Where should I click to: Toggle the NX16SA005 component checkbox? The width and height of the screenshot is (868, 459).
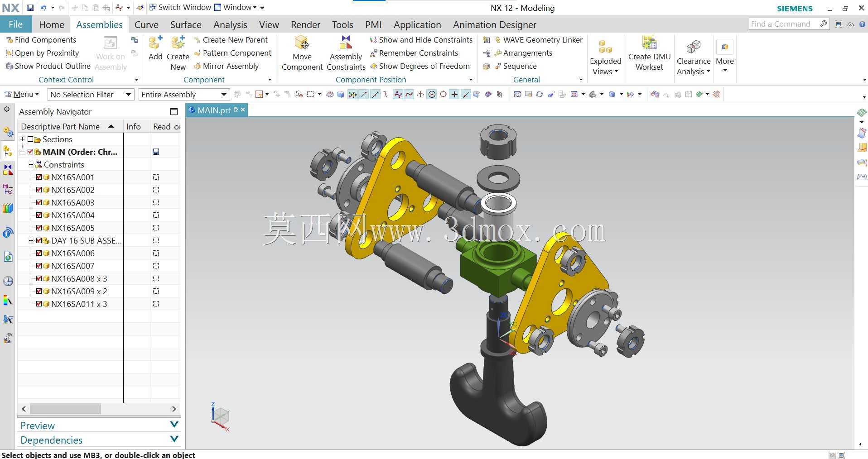tap(39, 228)
